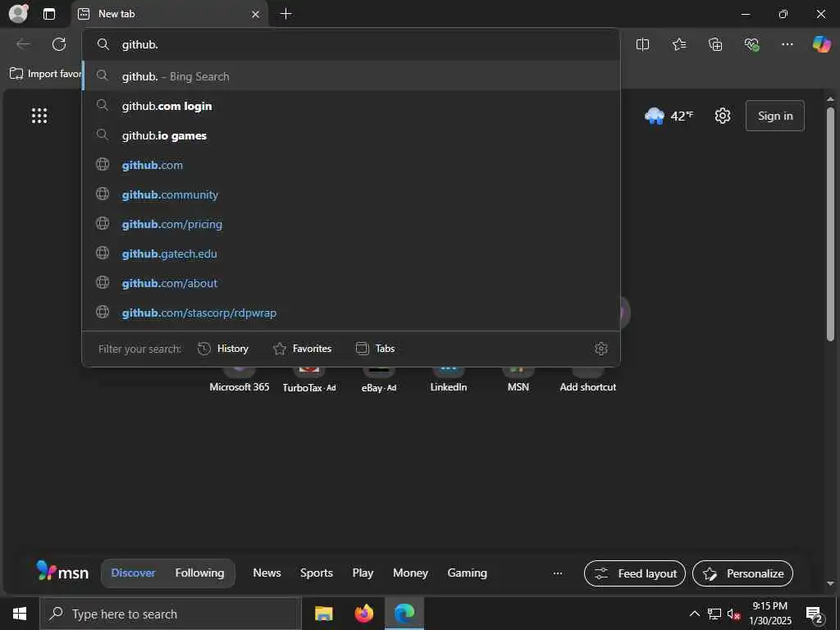Screen dimensions: 840x630
Task: Click the Refresh page icon
Action: (59, 44)
